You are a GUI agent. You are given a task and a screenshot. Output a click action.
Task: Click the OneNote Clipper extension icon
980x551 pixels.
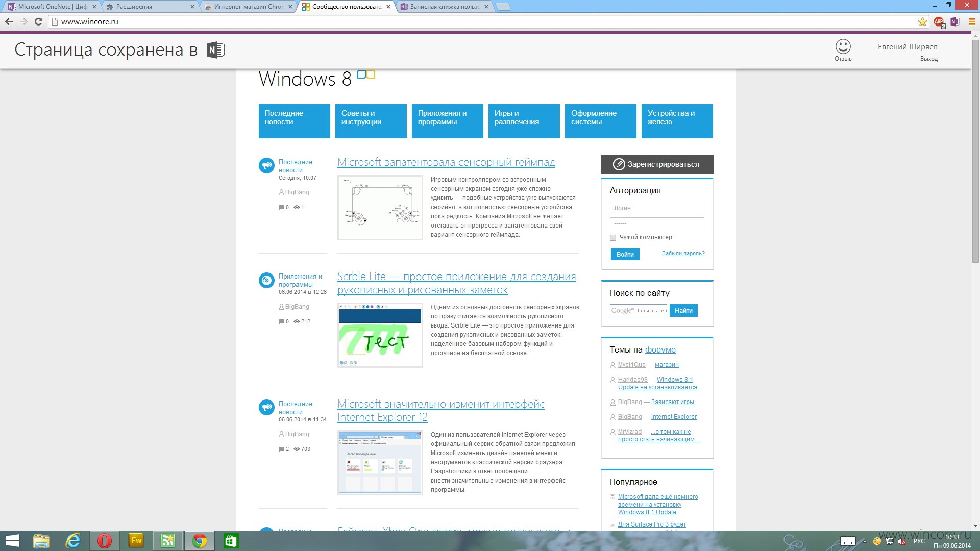[955, 21]
